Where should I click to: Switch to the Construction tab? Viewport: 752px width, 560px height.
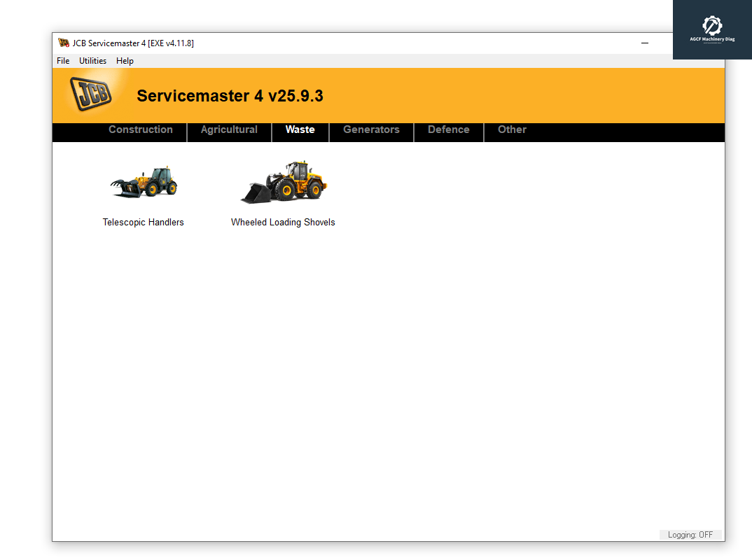[140, 129]
